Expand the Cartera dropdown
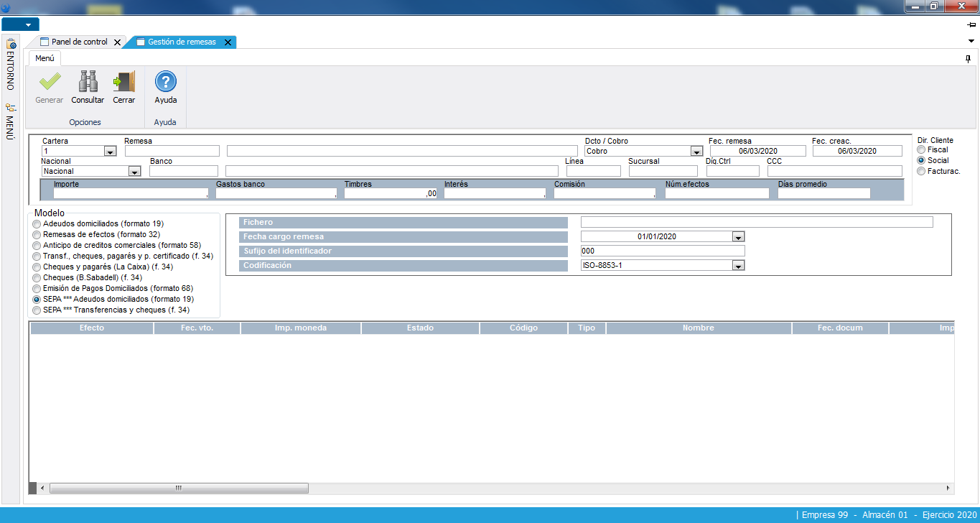This screenshot has width=980, height=523. click(110, 152)
